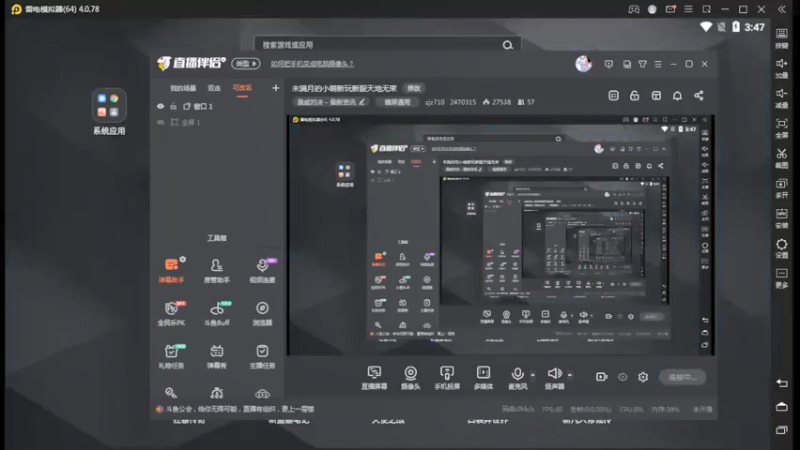Add a new scene with plus icon
The width and height of the screenshot is (800, 450).
pyautogui.click(x=276, y=88)
